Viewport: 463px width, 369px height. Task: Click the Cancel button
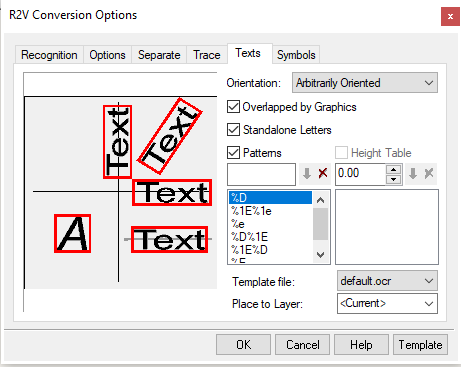tap(302, 345)
